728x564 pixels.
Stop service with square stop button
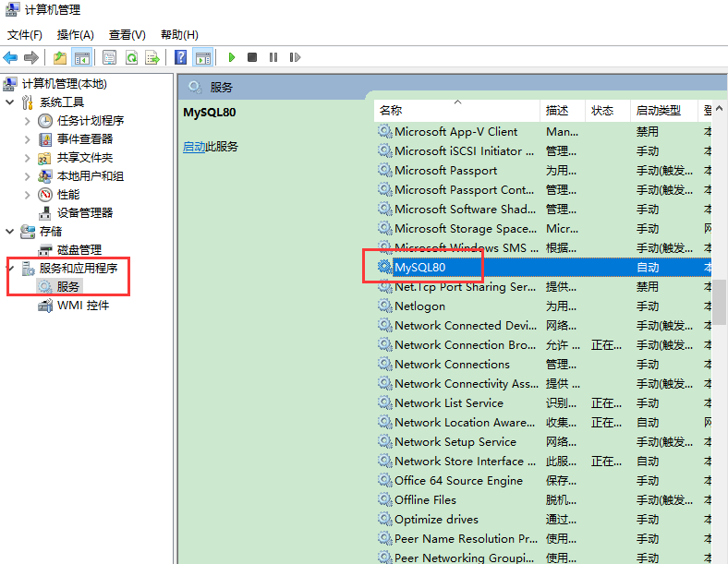(252, 57)
